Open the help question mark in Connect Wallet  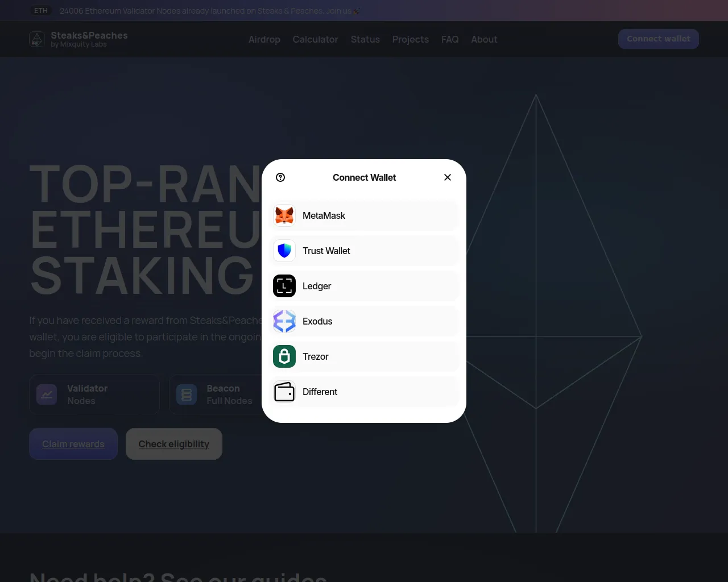[280, 177]
